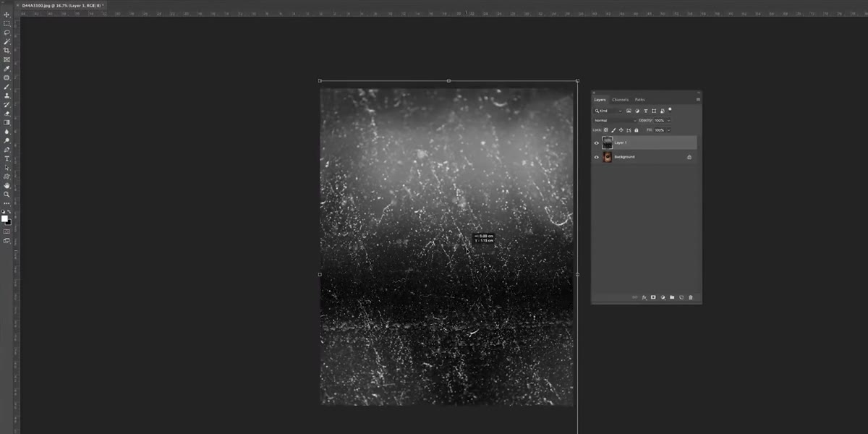This screenshot has width=868, height=434.
Task: Open the Layers panel menu
Action: (698, 100)
